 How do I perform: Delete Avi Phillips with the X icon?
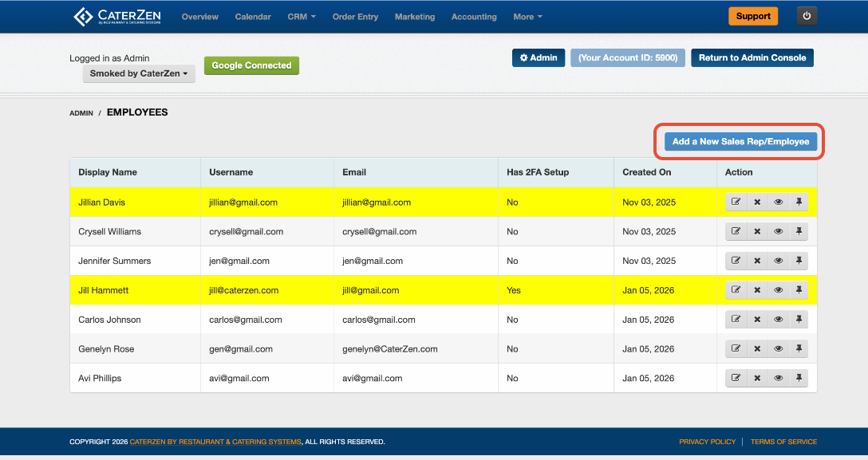pyautogui.click(x=757, y=378)
